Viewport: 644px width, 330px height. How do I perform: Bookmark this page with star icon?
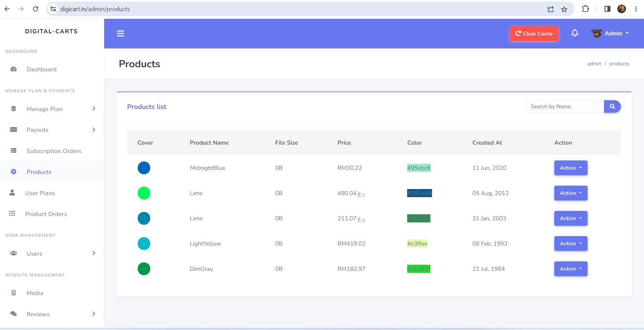[564, 9]
